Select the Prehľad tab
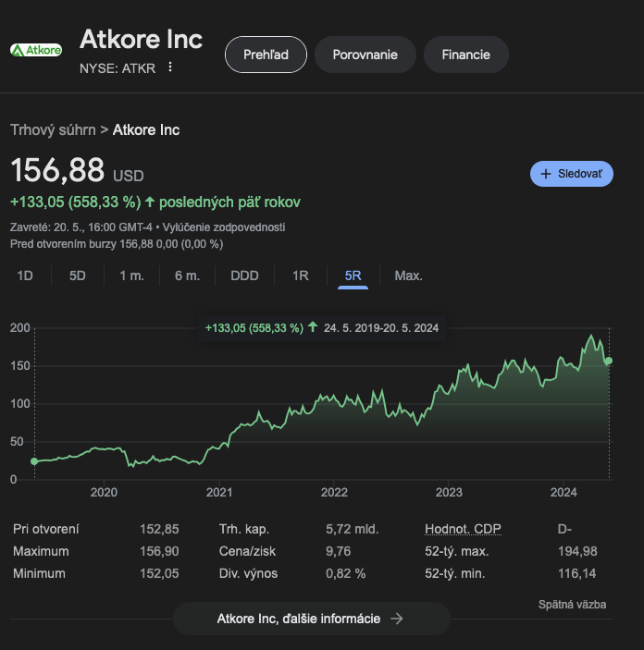This screenshot has width=644, height=650. pos(266,55)
